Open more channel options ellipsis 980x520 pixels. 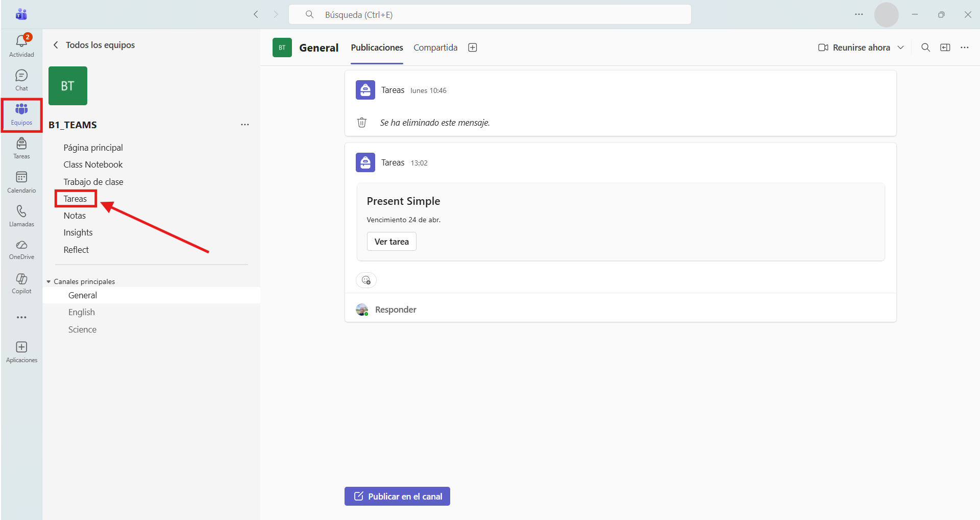click(965, 48)
